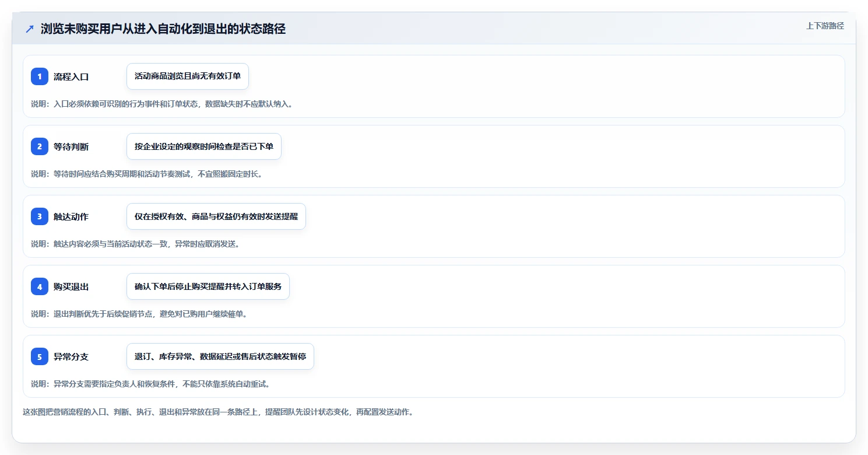Click the heading 浏览未购买用户从进入自动化到退出的状态路径
Image resolution: width=868 pixels, height=455 pixels.
[x=163, y=29]
